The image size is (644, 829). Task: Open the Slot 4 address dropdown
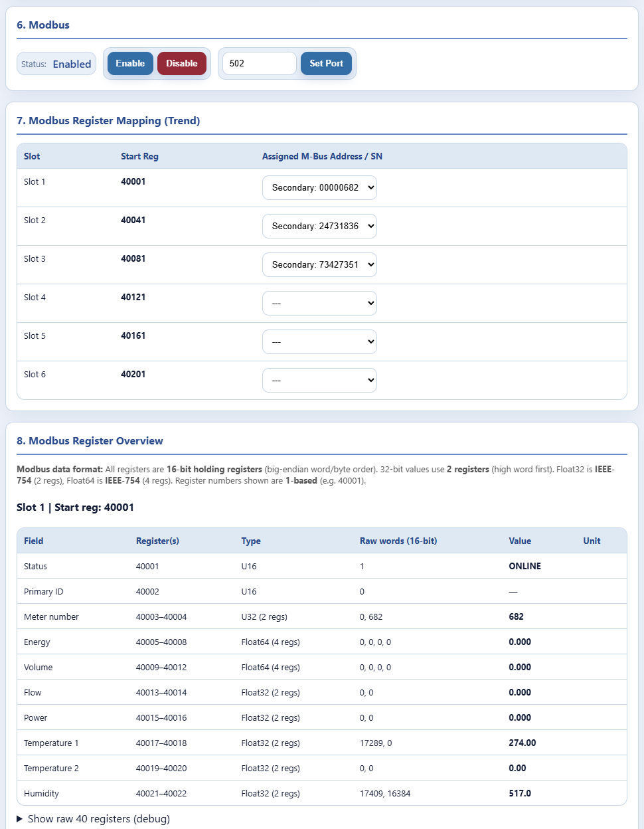[319, 303]
